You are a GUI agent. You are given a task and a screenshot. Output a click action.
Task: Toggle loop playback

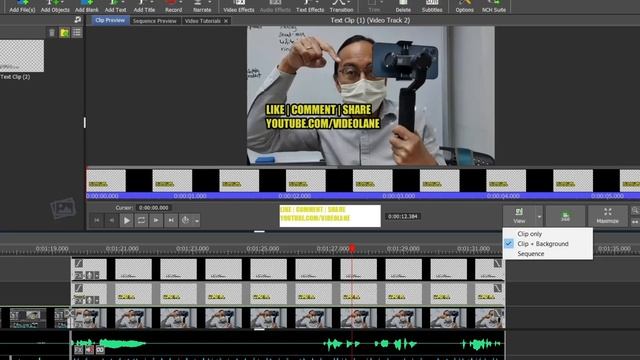tap(141, 220)
